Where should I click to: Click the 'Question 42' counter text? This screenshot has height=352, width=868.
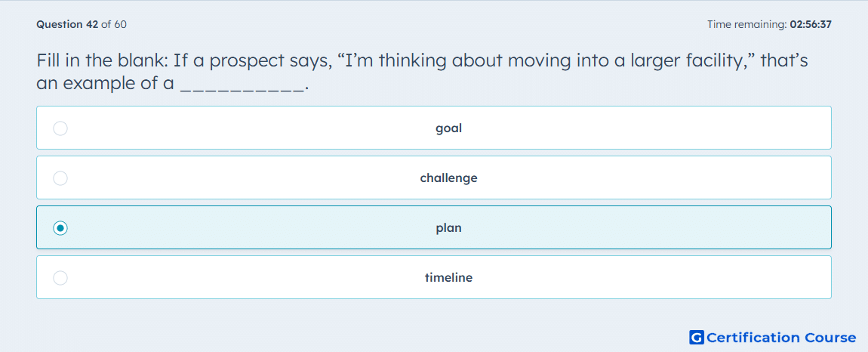[x=67, y=24]
